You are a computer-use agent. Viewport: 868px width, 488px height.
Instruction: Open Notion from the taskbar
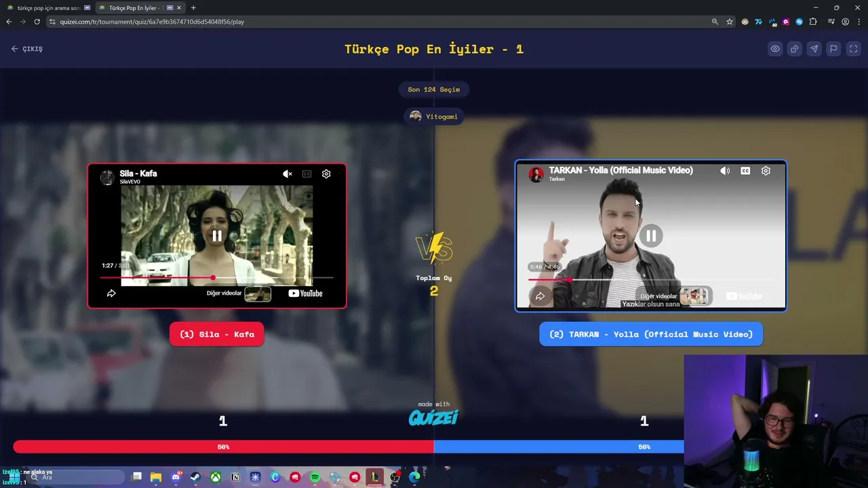tap(235, 477)
